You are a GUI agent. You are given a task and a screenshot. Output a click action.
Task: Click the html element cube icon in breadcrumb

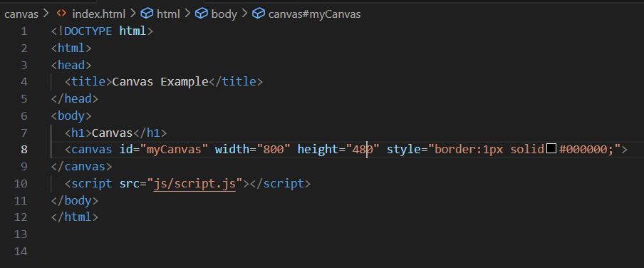tap(147, 14)
